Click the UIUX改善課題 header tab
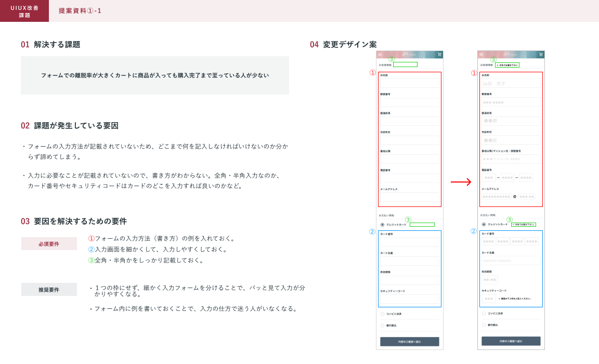 click(x=24, y=11)
